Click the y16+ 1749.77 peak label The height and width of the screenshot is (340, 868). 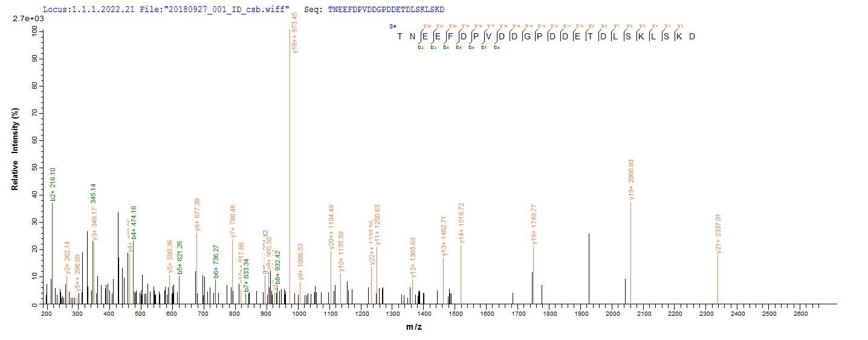[x=534, y=224]
